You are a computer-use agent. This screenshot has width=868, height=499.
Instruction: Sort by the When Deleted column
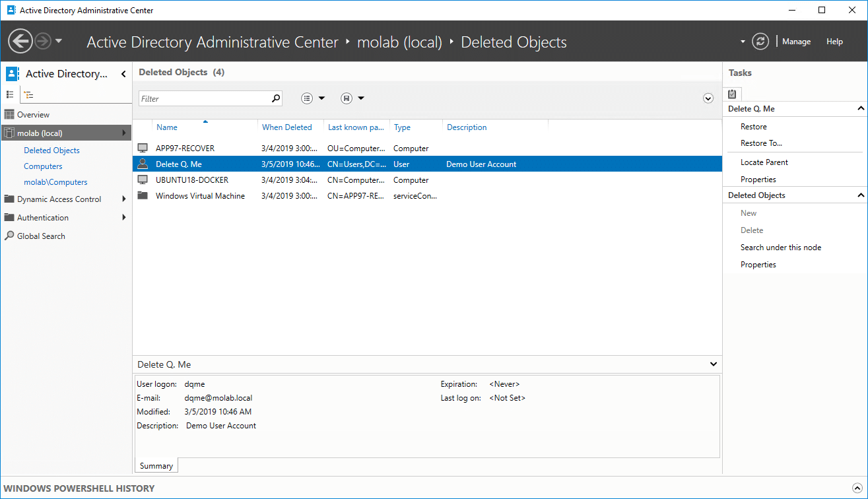[x=286, y=127]
